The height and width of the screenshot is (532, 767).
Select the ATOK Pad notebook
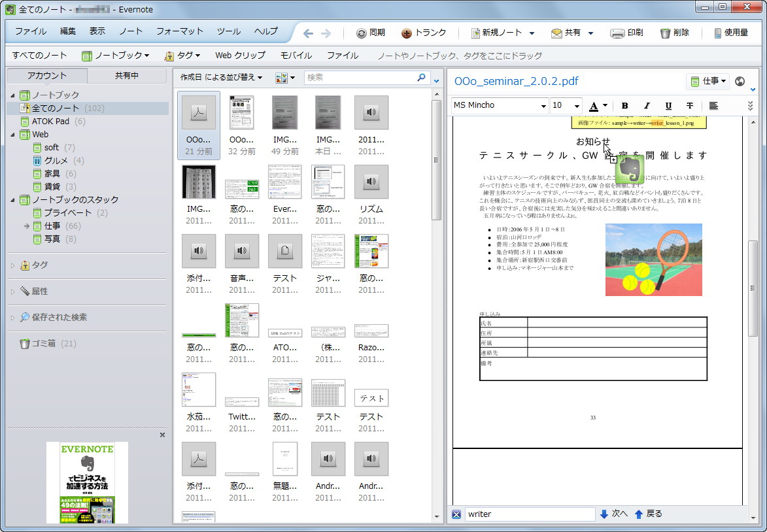(x=52, y=122)
